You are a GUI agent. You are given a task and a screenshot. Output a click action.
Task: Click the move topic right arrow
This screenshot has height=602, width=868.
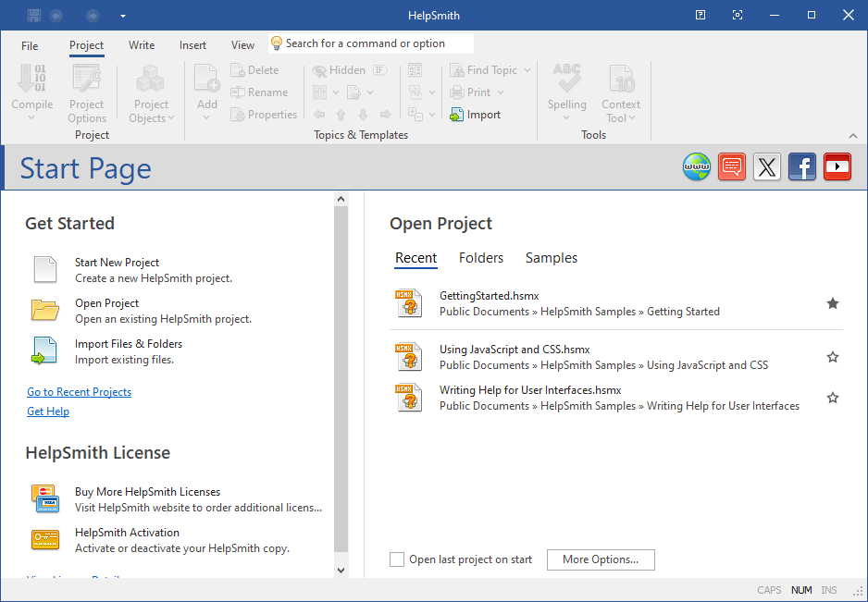tap(385, 115)
